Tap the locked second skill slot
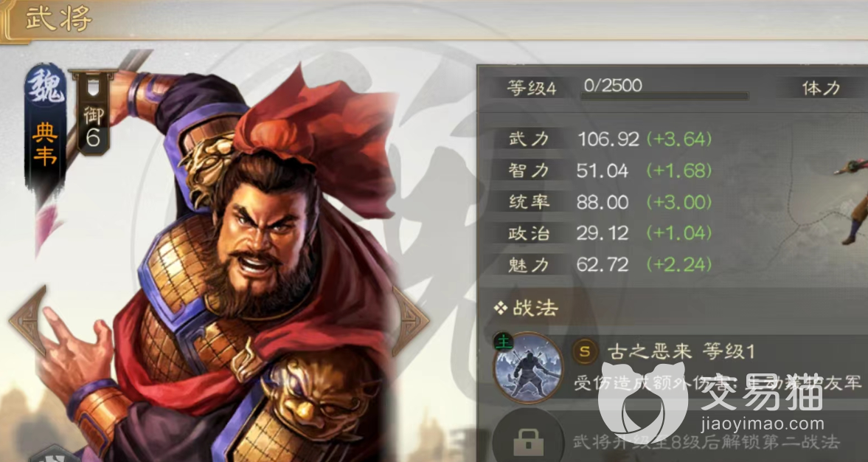868x462 pixels. [x=528, y=439]
